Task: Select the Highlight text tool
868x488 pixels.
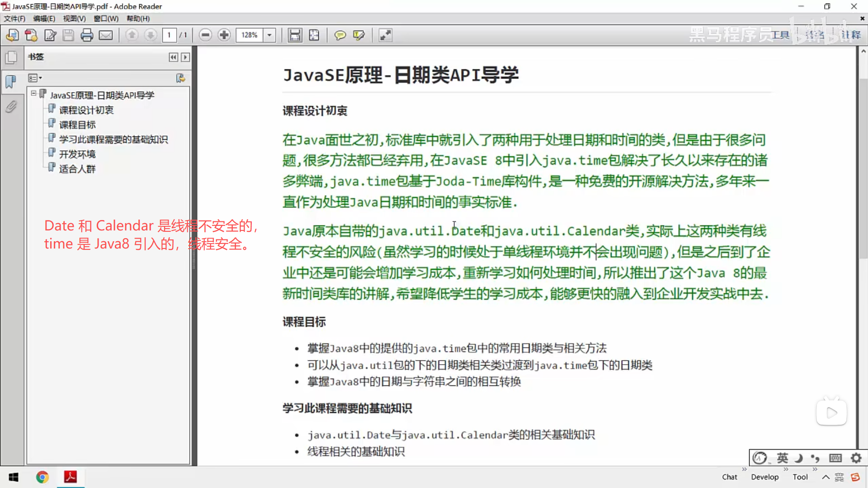Action: point(359,35)
